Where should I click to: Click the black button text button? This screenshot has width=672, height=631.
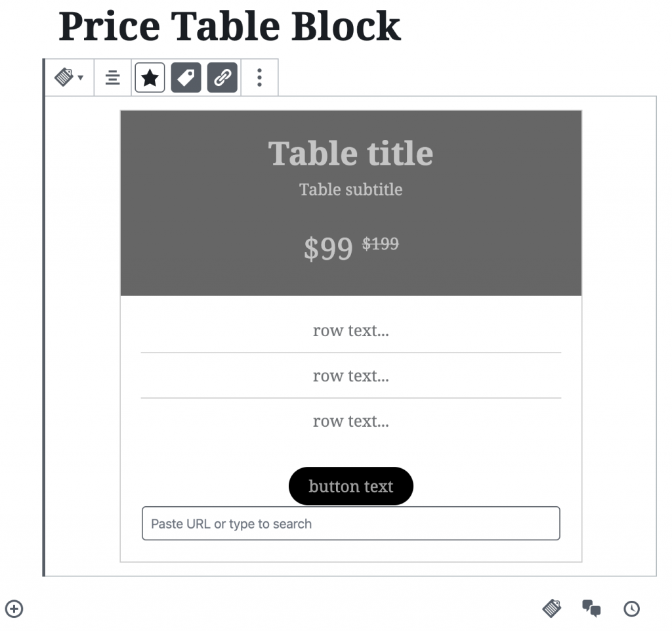click(351, 486)
